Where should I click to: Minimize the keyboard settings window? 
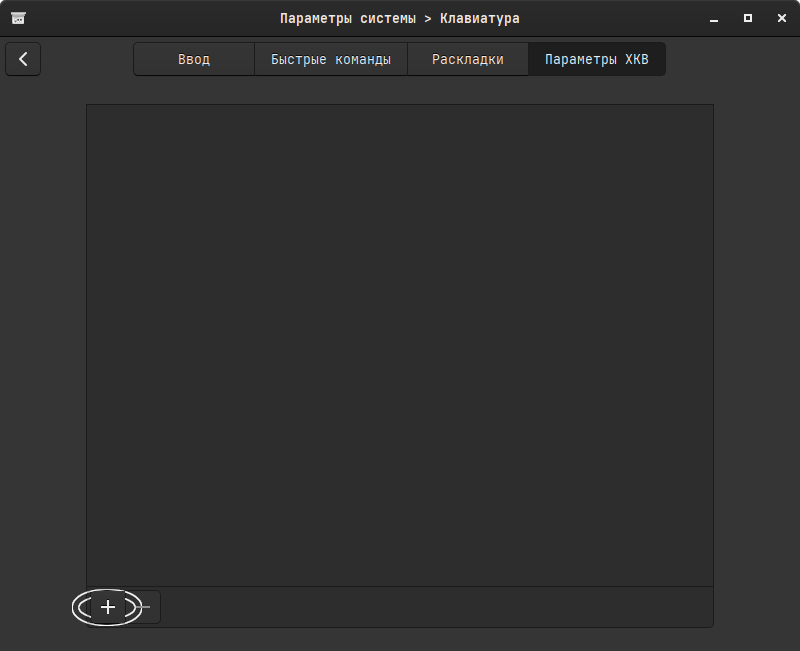[x=715, y=18]
